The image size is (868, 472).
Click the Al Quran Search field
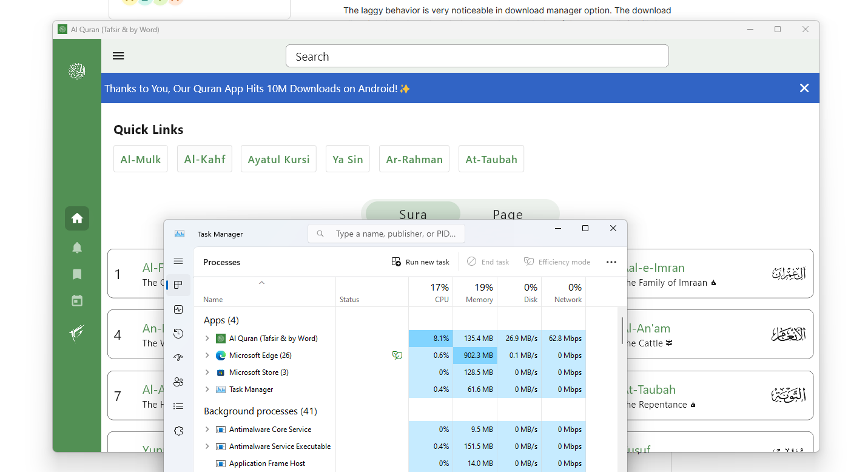(477, 56)
